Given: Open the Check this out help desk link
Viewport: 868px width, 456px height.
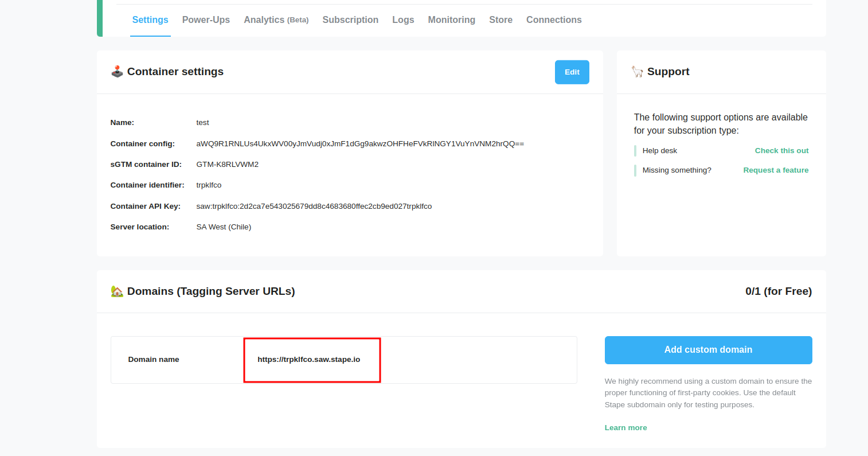Looking at the screenshot, I should tap(781, 150).
